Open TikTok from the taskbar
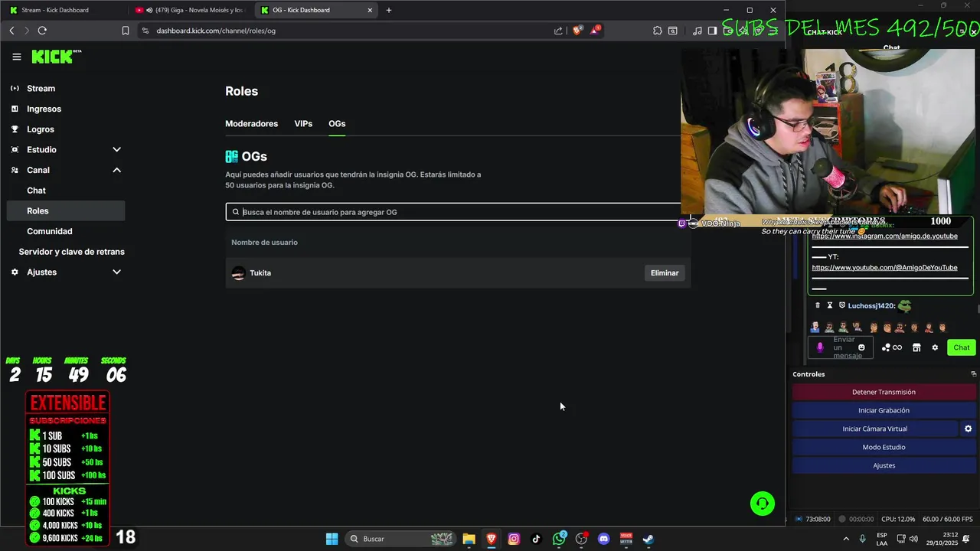 point(536,539)
